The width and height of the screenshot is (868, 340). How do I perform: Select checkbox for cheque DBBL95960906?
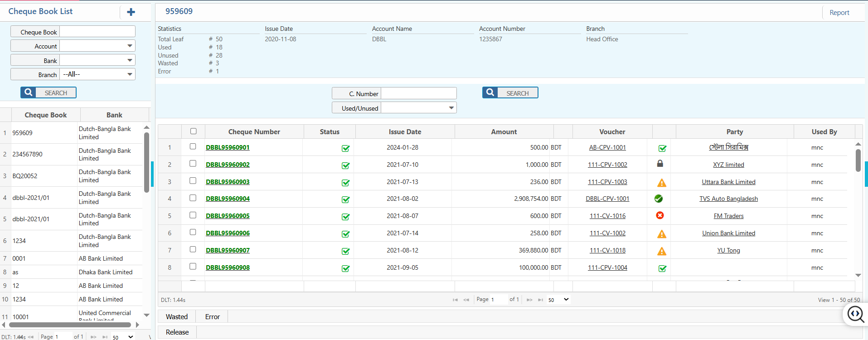click(x=193, y=232)
